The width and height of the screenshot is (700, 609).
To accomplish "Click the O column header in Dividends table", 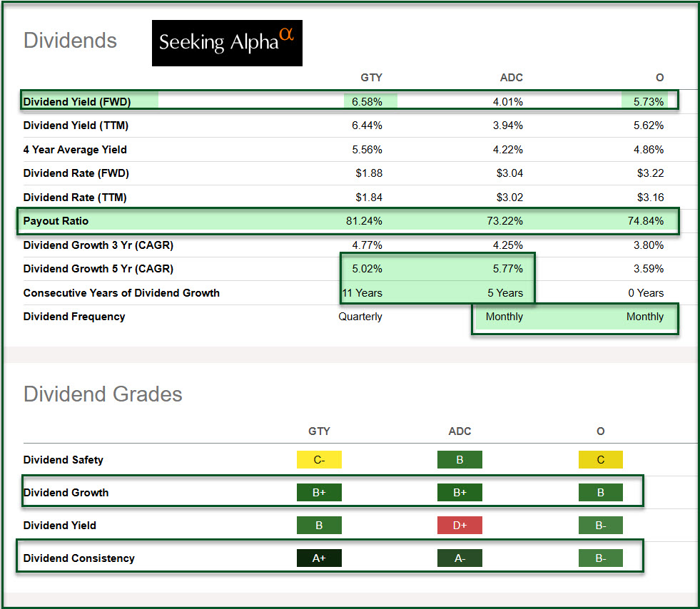I will coord(659,78).
